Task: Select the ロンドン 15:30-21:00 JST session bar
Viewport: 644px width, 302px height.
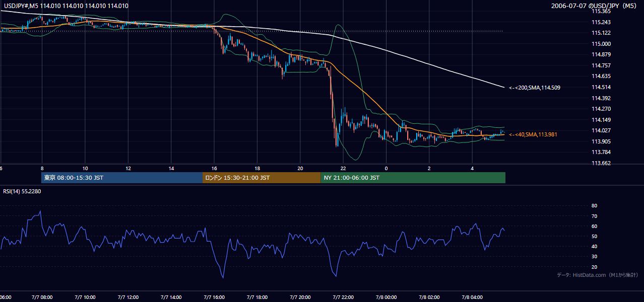Action: [261, 178]
